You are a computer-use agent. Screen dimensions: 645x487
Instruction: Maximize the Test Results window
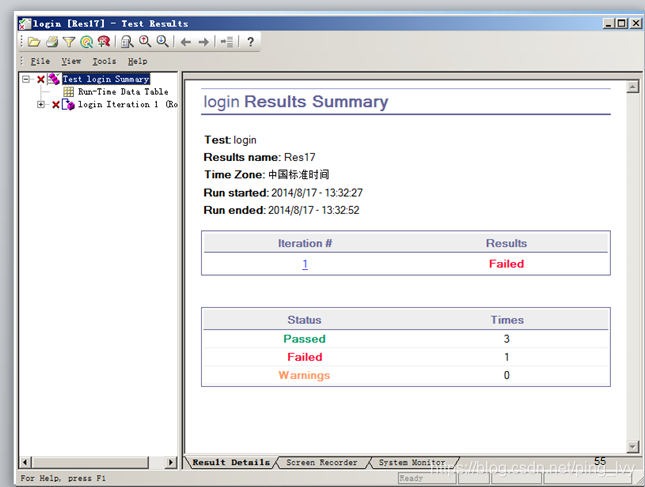click(622, 23)
